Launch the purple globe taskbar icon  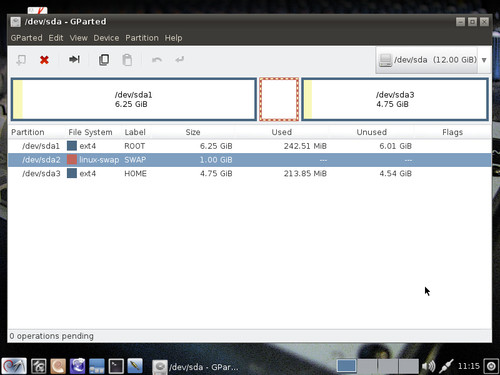(x=77, y=366)
